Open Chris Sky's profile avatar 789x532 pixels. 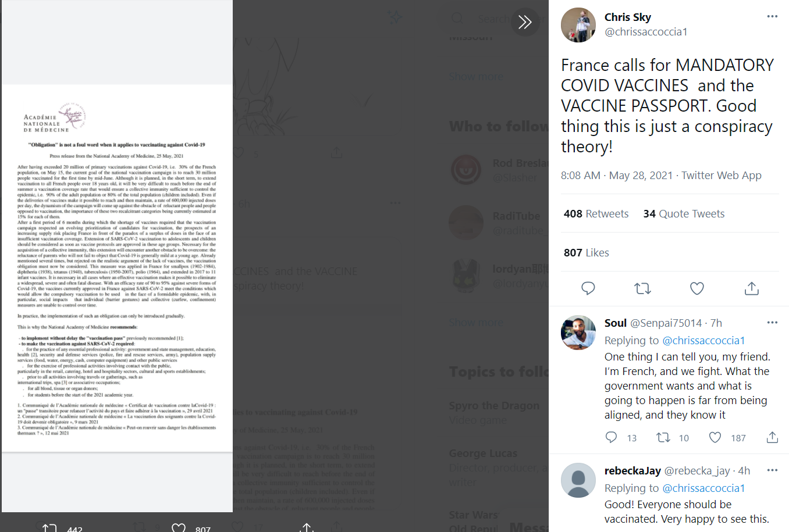(x=578, y=25)
